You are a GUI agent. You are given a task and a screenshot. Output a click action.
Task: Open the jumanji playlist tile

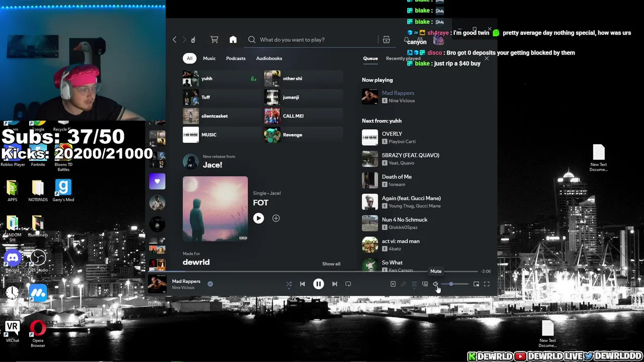coord(303,97)
